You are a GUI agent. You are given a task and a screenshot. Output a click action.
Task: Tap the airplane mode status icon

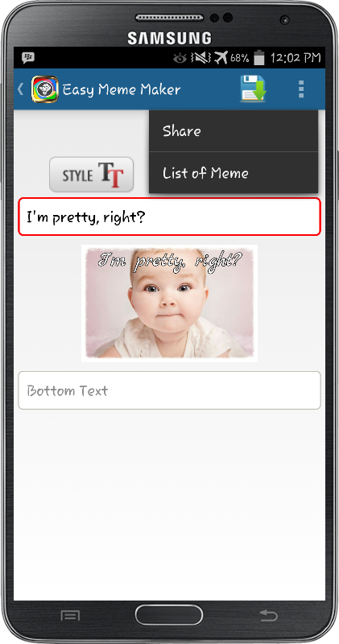[x=221, y=58]
